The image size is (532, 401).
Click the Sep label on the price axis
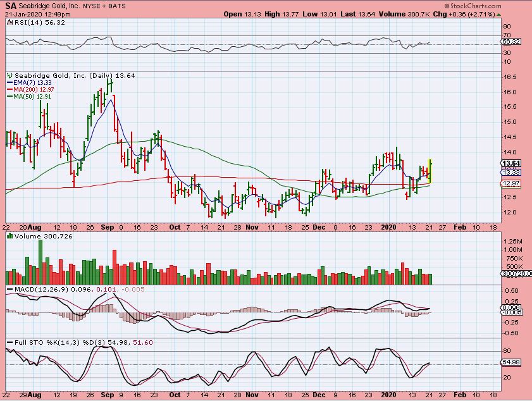point(108,227)
